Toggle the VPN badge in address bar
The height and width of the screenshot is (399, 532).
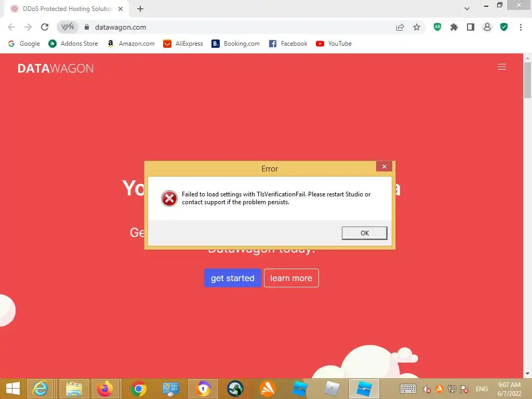[67, 27]
